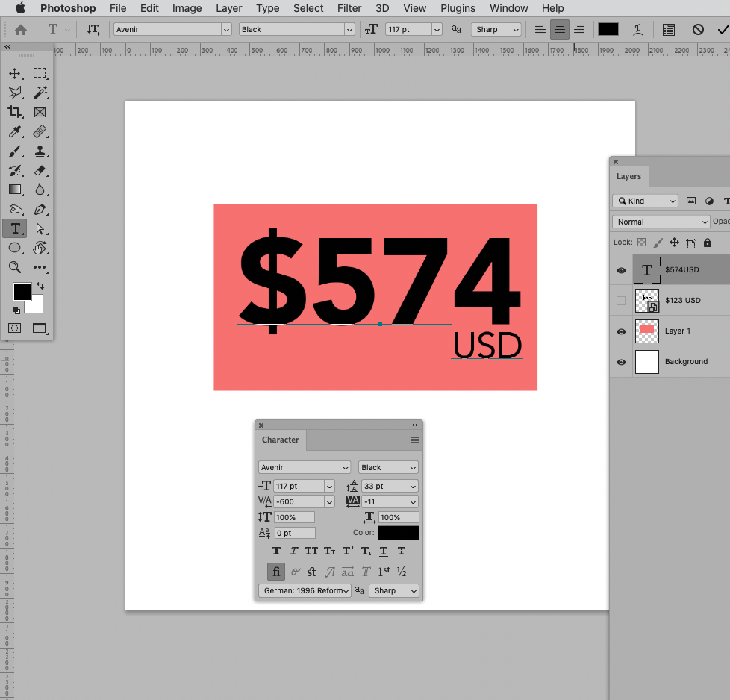Image resolution: width=730 pixels, height=700 pixels.
Task: Toggle Quick Mask mode
Action: [x=14, y=328]
